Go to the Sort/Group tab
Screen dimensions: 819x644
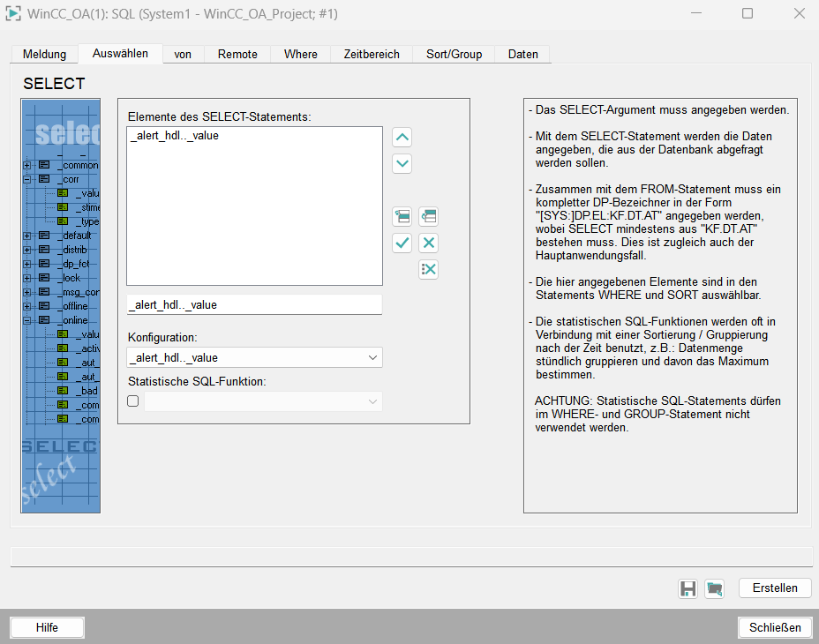[x=454, y=54]
